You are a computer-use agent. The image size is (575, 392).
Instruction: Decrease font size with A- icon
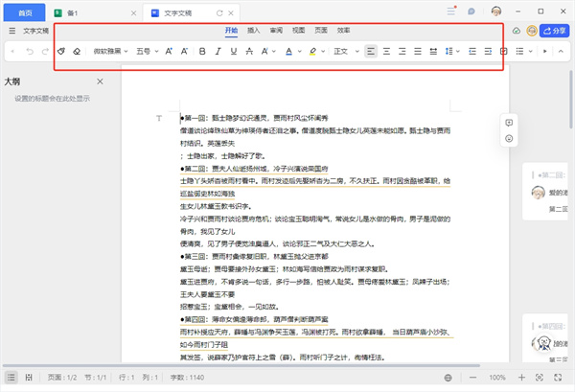coord(184,52)
